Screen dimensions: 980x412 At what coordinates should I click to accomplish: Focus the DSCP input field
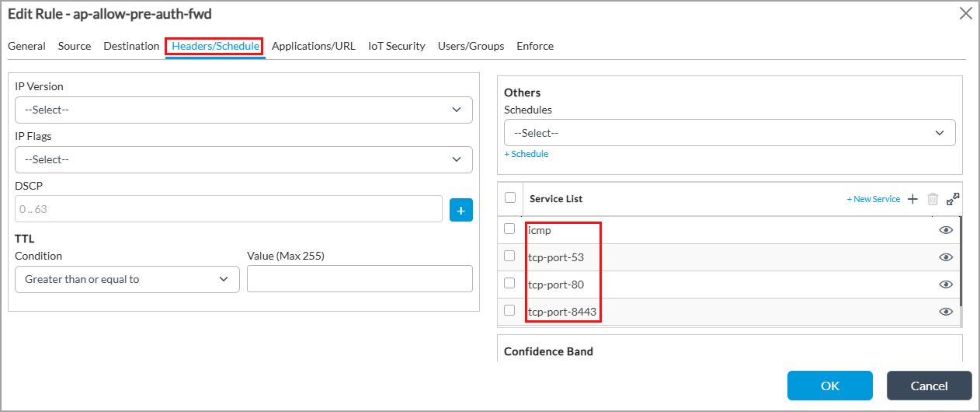pos(229,209)
